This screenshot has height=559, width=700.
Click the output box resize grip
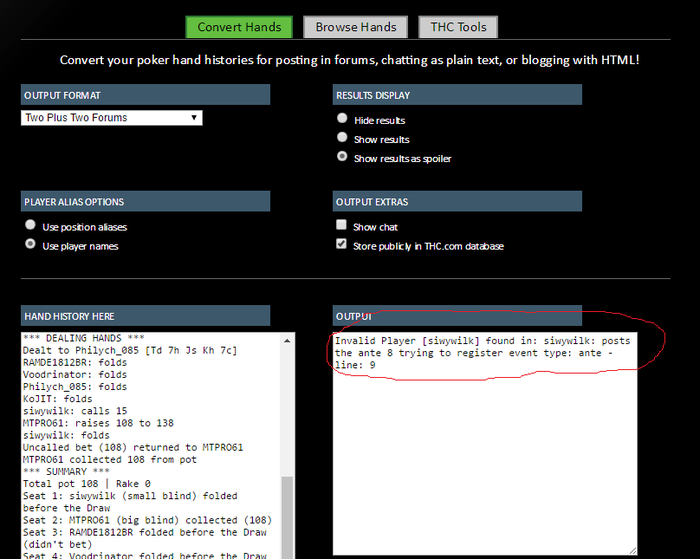point(633,551)
